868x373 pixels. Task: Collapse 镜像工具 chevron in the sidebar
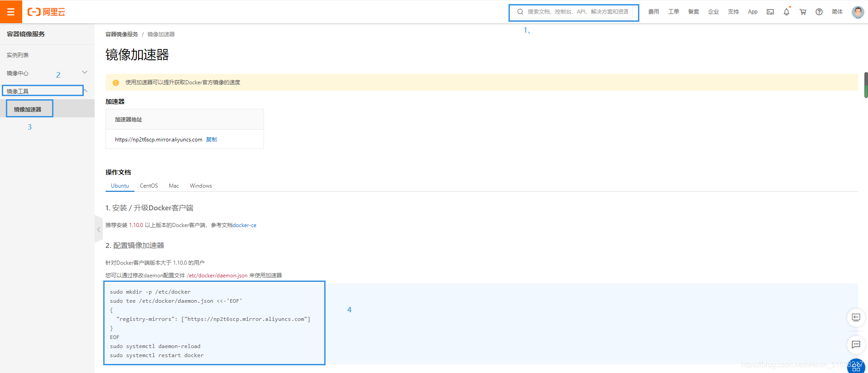(x=85, y=91)
